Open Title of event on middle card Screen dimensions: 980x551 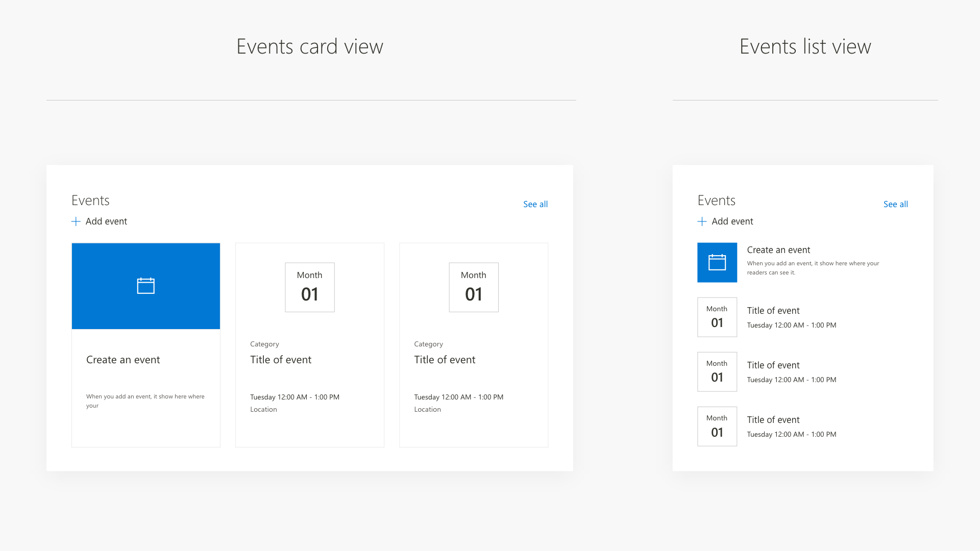pyautogui.click(x=281, y=360)
